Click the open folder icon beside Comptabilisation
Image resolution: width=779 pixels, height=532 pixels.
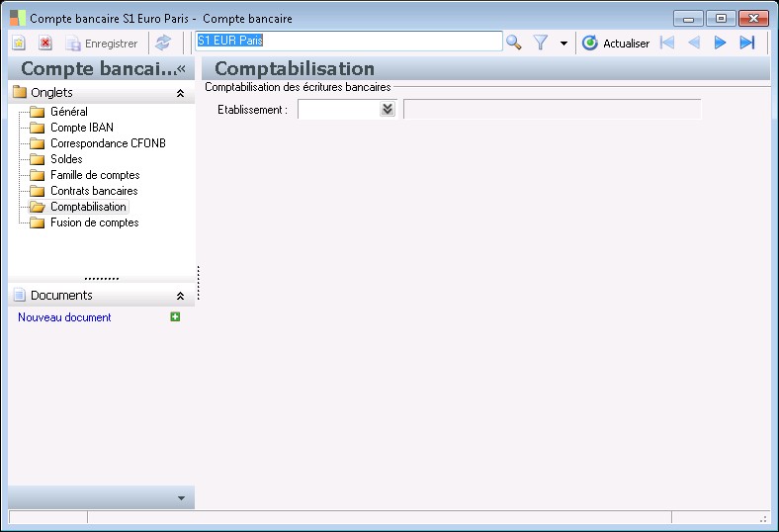(38, 207)
